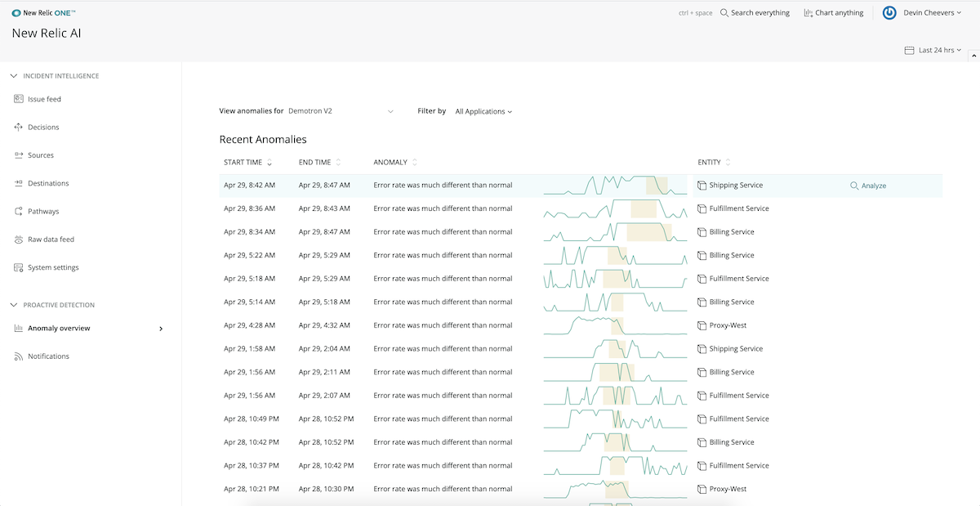Click the sparkline chart for Apr 29, 5:14 AM row
Viewport: 980px width, 506px height.
click(615, 302)
